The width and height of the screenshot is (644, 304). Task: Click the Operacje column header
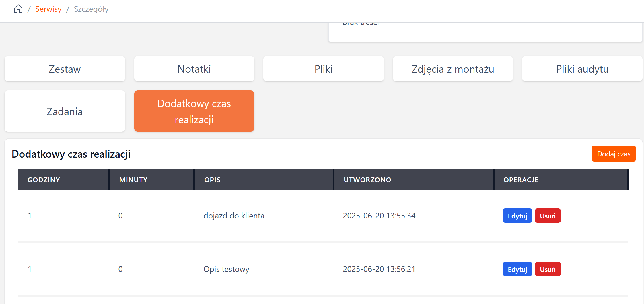coord(521,180)
